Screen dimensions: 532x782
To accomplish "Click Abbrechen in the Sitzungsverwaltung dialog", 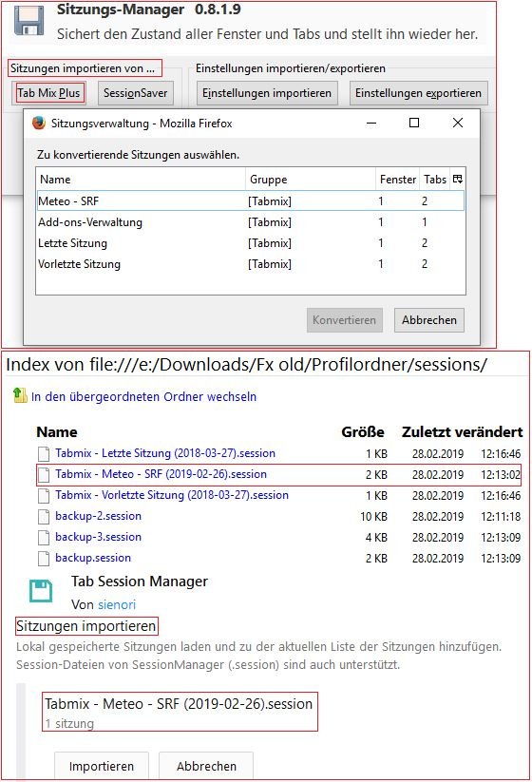I will pos(429,320).
